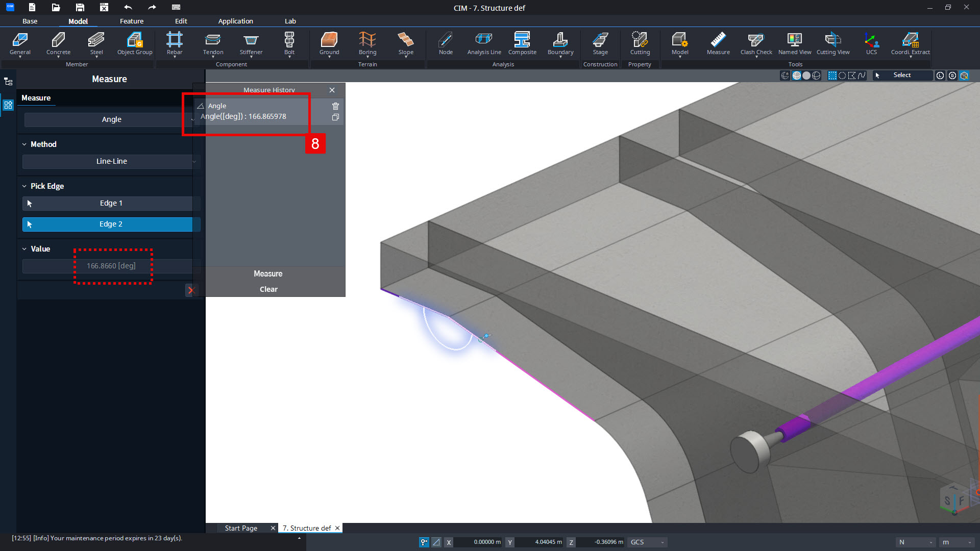
Task: Open the Cutting View tool
Action: click(832, 44)
